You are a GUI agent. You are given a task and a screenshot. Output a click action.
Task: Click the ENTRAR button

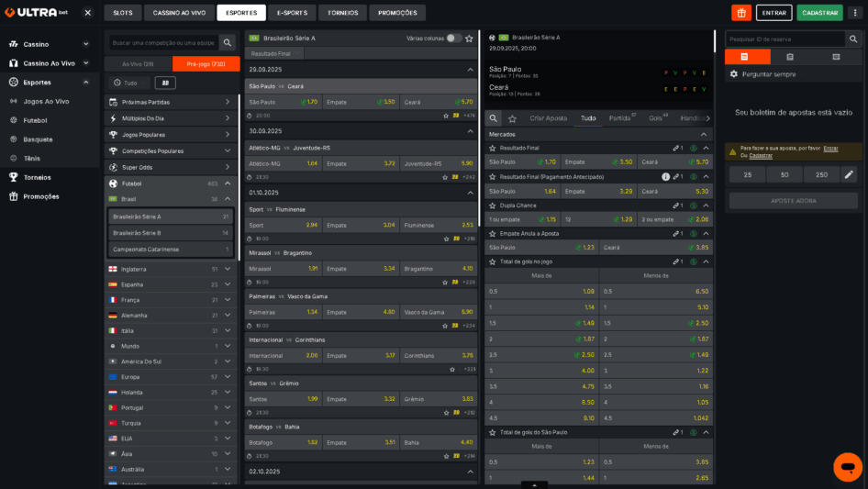[773, 13]
